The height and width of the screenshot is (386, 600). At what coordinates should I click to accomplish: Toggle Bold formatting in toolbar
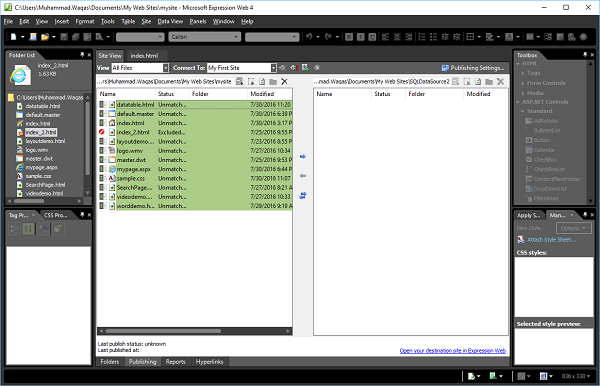point(349,37)
